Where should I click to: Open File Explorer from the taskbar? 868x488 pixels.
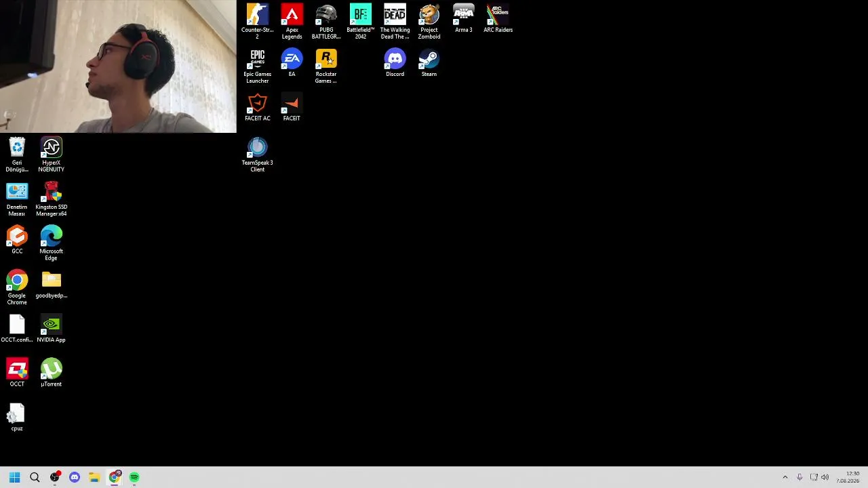[94, 477]
